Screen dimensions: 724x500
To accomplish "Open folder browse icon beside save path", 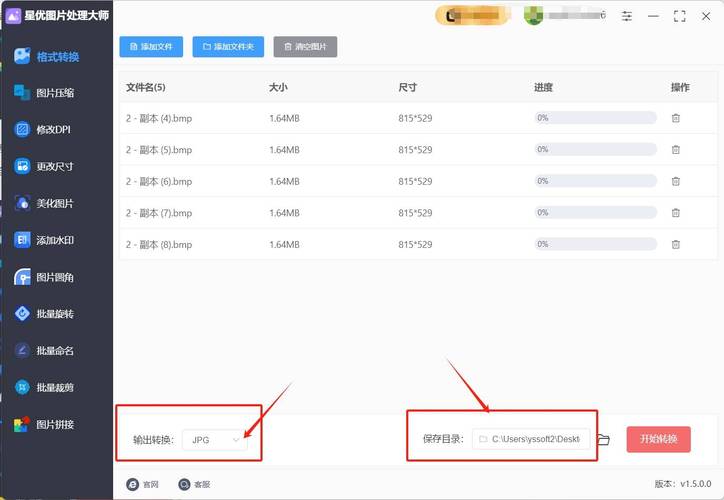I will pyautogui.click(x=603, y=440).
